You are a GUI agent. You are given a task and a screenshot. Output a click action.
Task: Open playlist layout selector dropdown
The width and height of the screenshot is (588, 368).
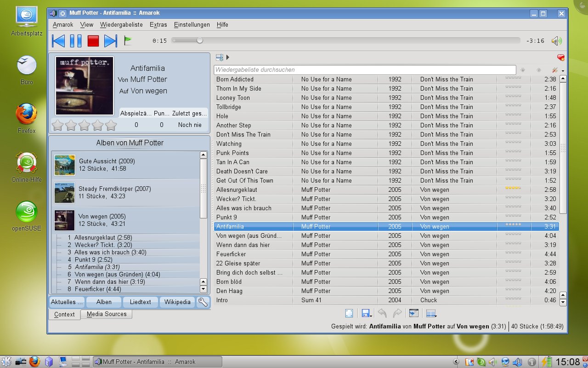click(431, 313)
